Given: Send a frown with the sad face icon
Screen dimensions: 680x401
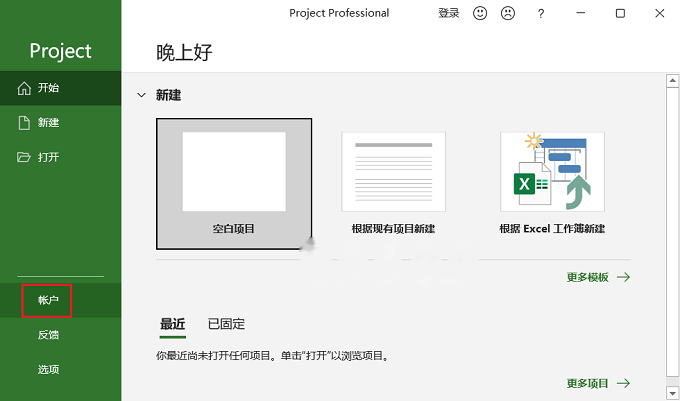Looking at the screenshot, I should click(508, 13).
